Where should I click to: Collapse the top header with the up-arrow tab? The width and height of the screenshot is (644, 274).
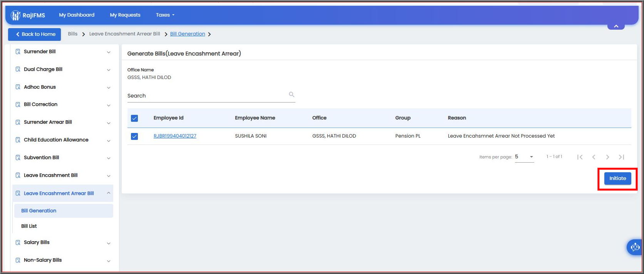pyautogui.click(x=616, y=26)
